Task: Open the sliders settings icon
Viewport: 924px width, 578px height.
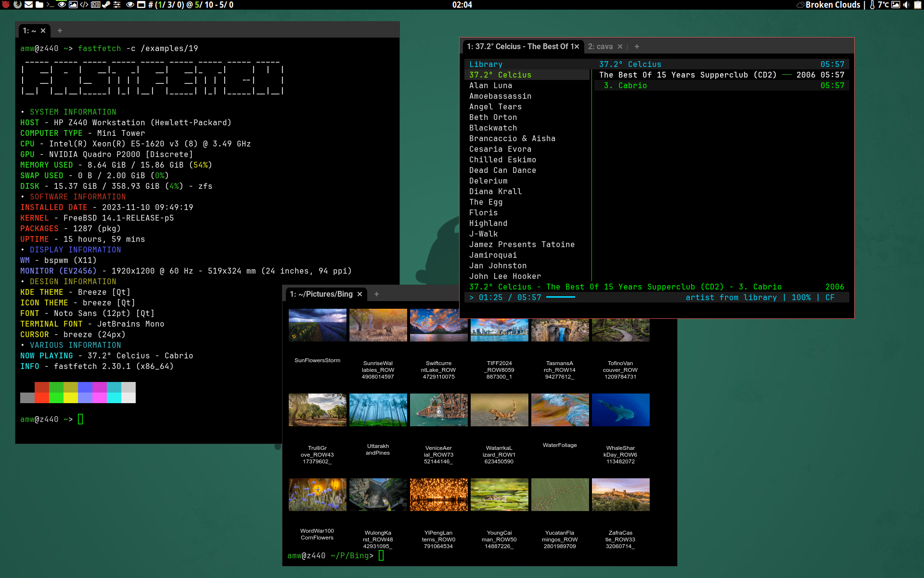Action: pos(117,4)
